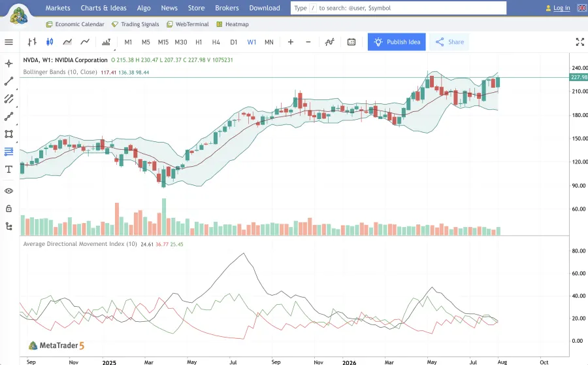Open the Trading Signals link
This screenshot has width=588, height=365.
[x=135, y=24]
